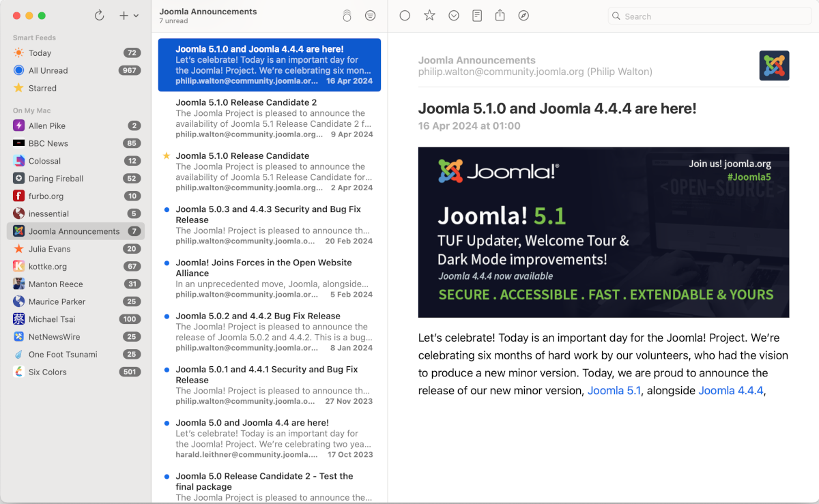The height and width of the screenshot is (504, 819).
Task: Click in the Search field
Action: (708, 16)
